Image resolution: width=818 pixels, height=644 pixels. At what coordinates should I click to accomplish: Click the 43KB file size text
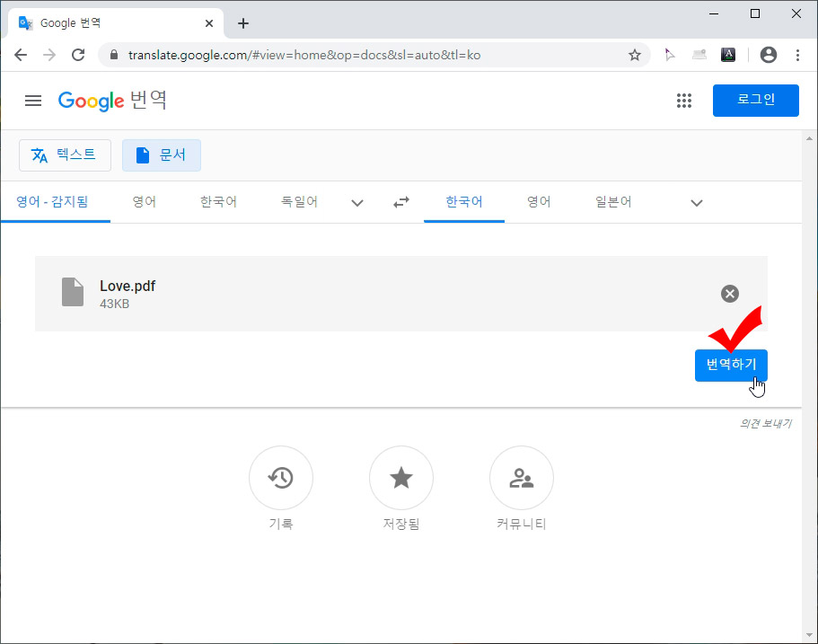pyautogui.click(x=114, y=304)
